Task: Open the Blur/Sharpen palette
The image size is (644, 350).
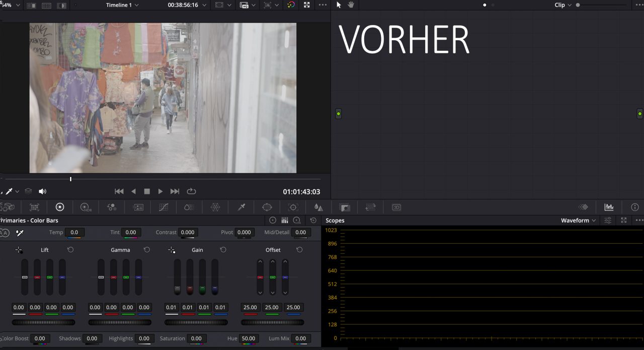Action: click(x=318, y=207)
